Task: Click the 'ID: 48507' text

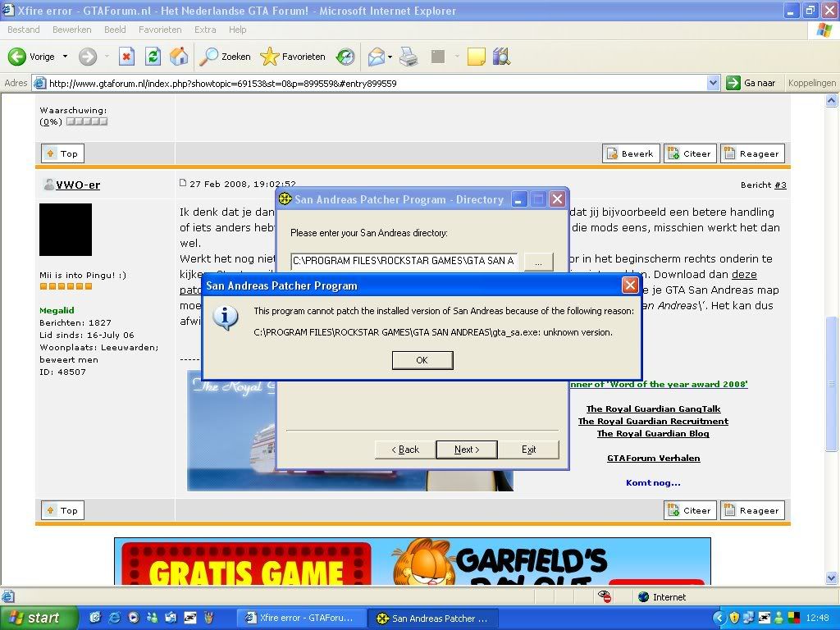Action: (x=62, y=372)
